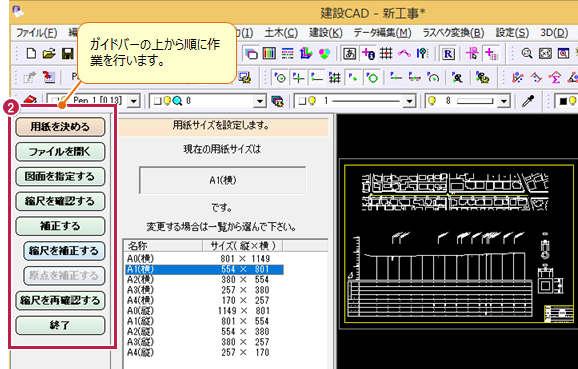Select the eyedropper tool icon
This screenshot has height=369, width=578.
coord(528,101)
